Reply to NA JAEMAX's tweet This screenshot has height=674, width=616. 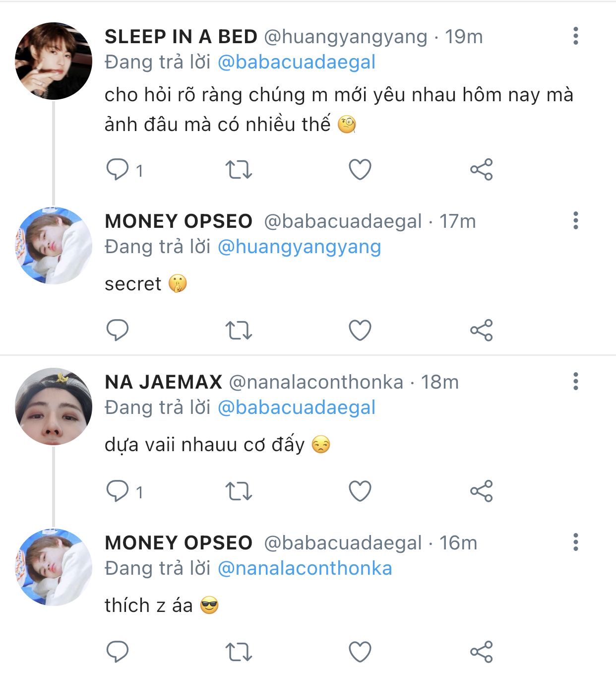tap(118, 491)
